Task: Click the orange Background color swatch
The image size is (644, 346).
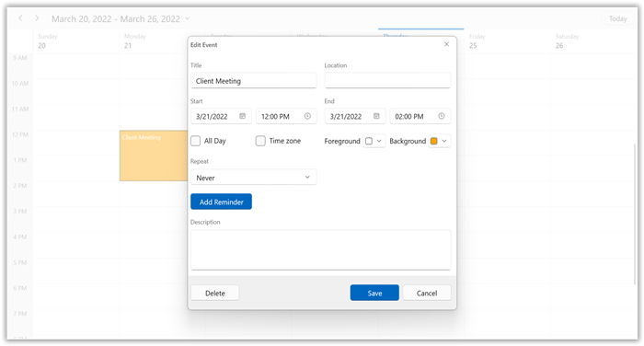Action: 433,141
